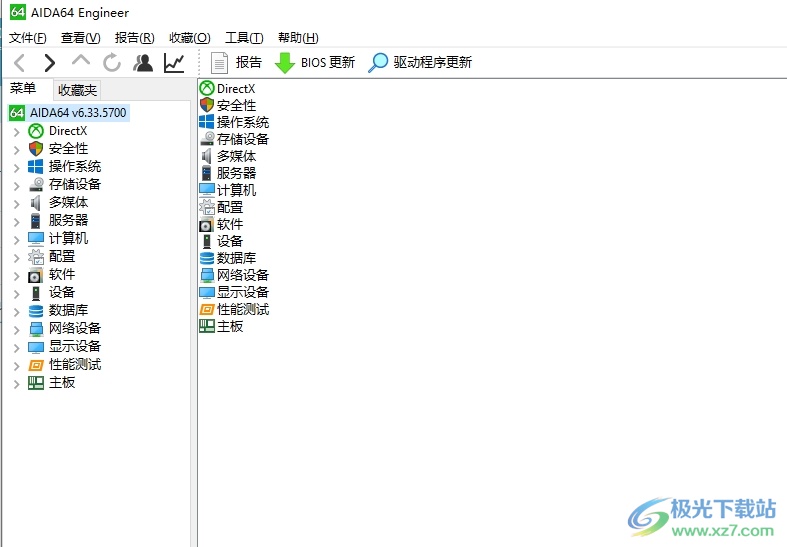Click the 驱动程序更新 driver update button
The image size is (787, 547).
[420, 63]
